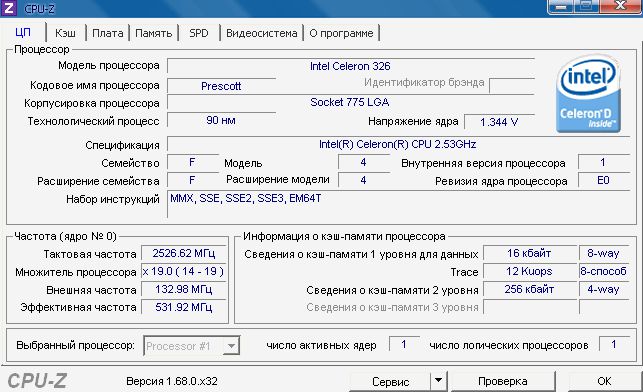Image resolution: width=643 pixels, height=392 pixels.
Task: Click the Сервис button
Action: click(x=390, y=381)
